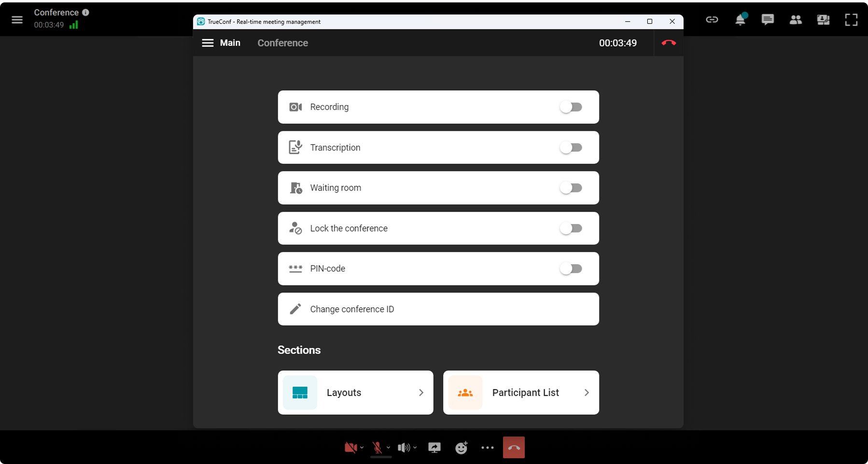Viewport: 868px width, 464px height.
Task: Start screen sharing from bottom toolbar
Action: (x=434, y=448)
